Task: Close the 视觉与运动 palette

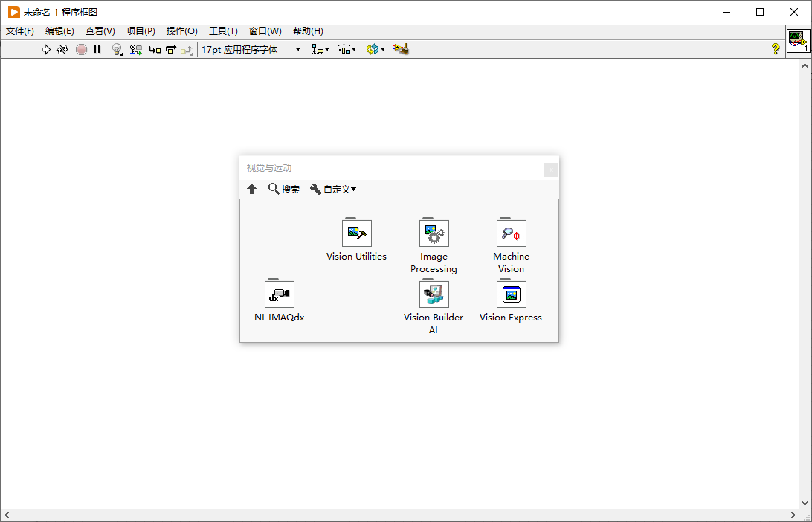Action: pyautogui.click(x=551, y=170)
